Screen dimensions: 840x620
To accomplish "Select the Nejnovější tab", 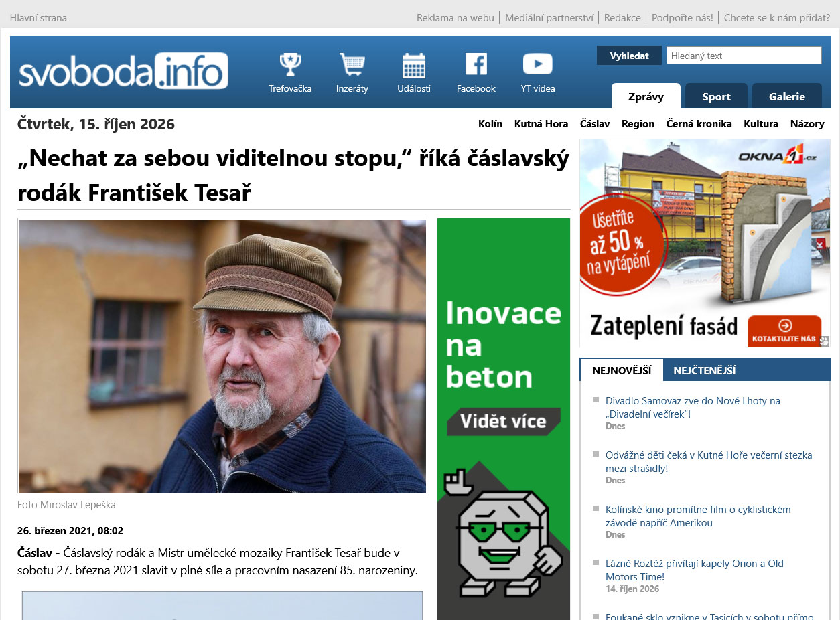I will [622, 370].
